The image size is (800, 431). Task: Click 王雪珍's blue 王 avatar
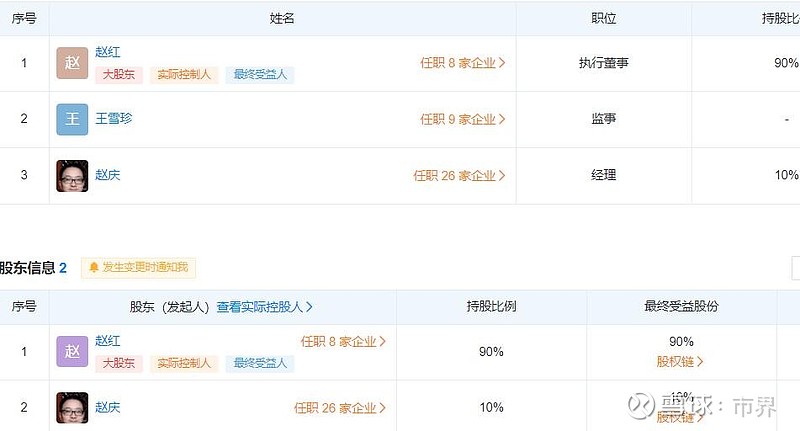pyautogui.click(x=72, y=119)
